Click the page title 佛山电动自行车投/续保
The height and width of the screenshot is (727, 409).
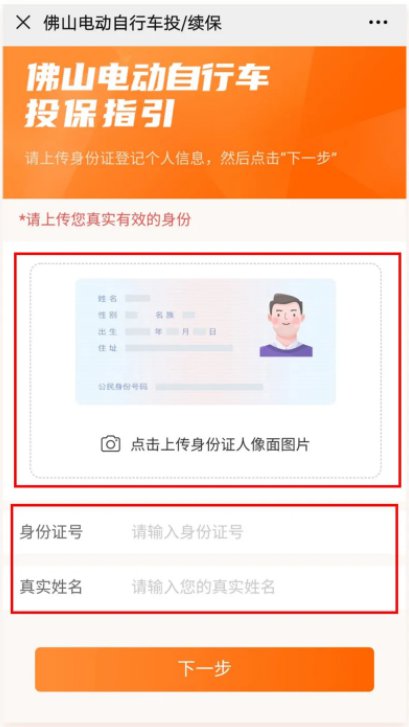pyautogui.click(x=133, y=23)
